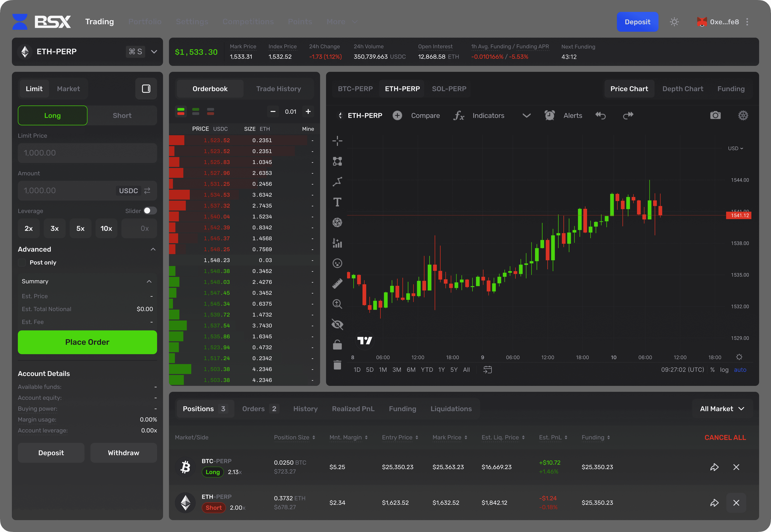Screen dimensions: 771x532
Task: Toggle light theme sun icon
Action: tap(674, 22)
